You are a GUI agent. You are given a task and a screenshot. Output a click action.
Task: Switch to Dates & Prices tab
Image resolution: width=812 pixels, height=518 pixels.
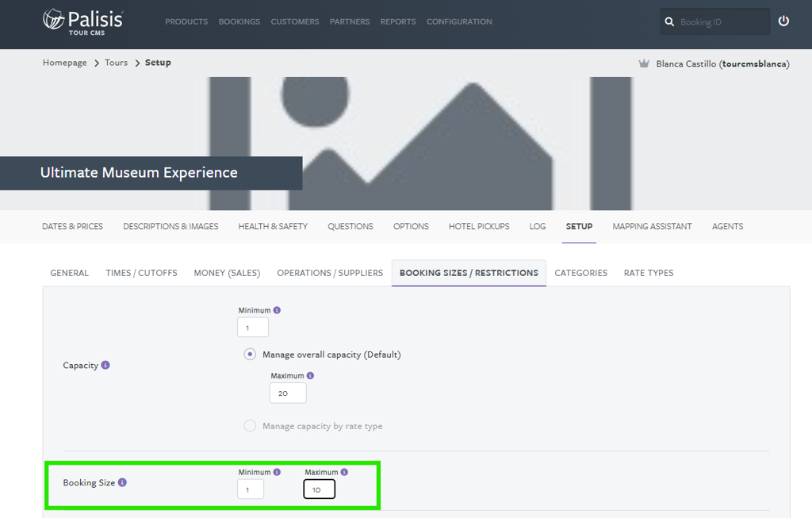[x=72, y=226]
